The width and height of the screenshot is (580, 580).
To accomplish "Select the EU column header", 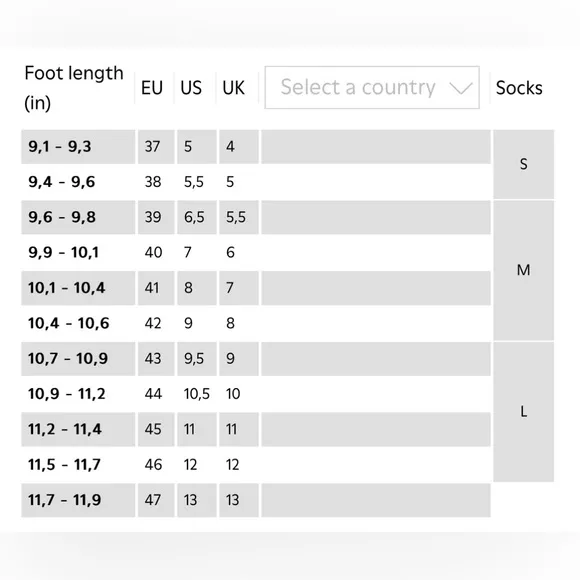I will [x=152, y=88].
